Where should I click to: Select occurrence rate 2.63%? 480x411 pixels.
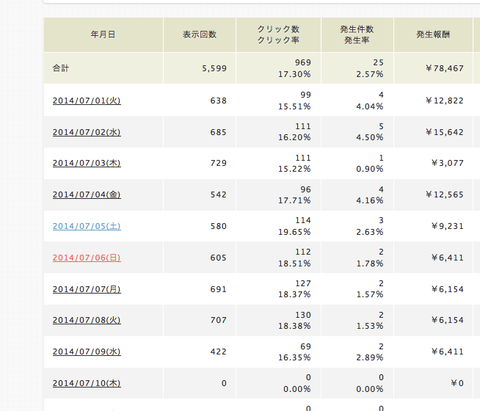370,232
